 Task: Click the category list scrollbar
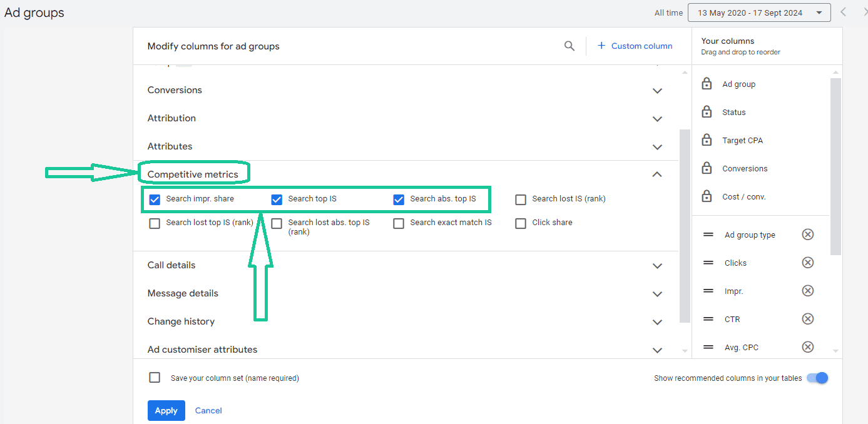point(685,226)
